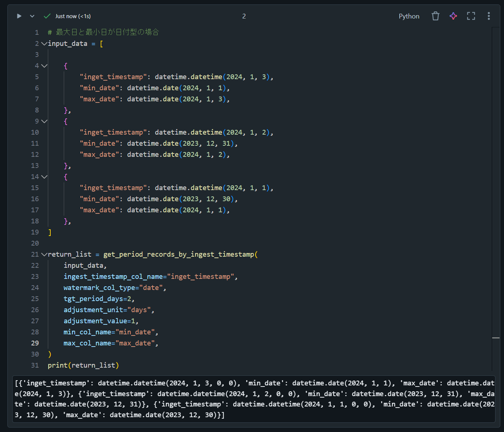Click 'print(return_list)' statement
Screen dimensions: 504x432
point(83,365)
